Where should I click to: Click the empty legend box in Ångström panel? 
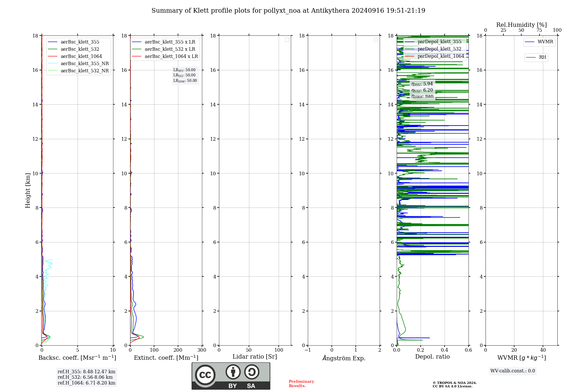point(376,40)
